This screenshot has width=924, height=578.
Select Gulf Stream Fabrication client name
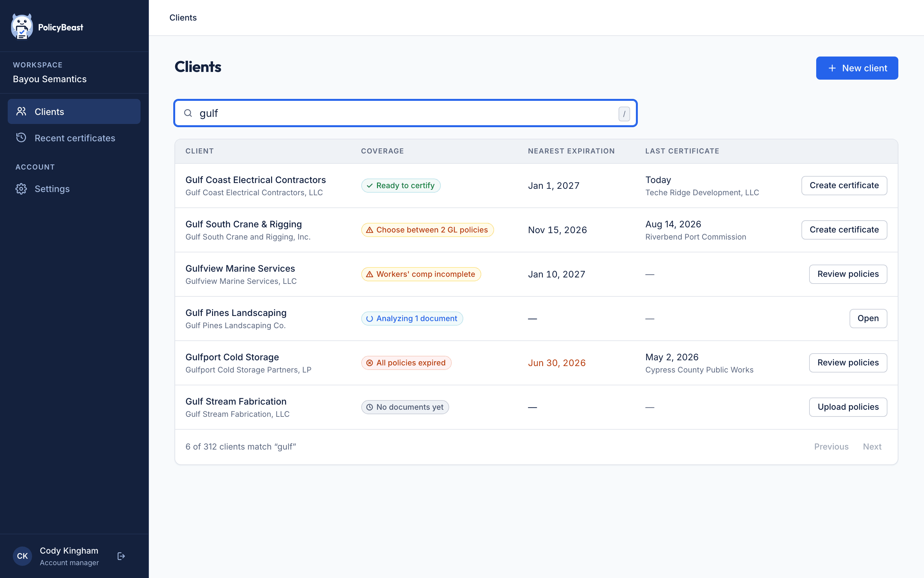point(236,401)
